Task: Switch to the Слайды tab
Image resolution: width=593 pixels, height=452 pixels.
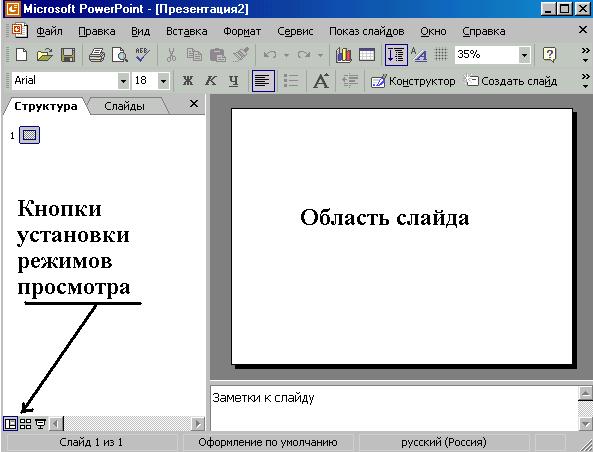Action: 124,106
